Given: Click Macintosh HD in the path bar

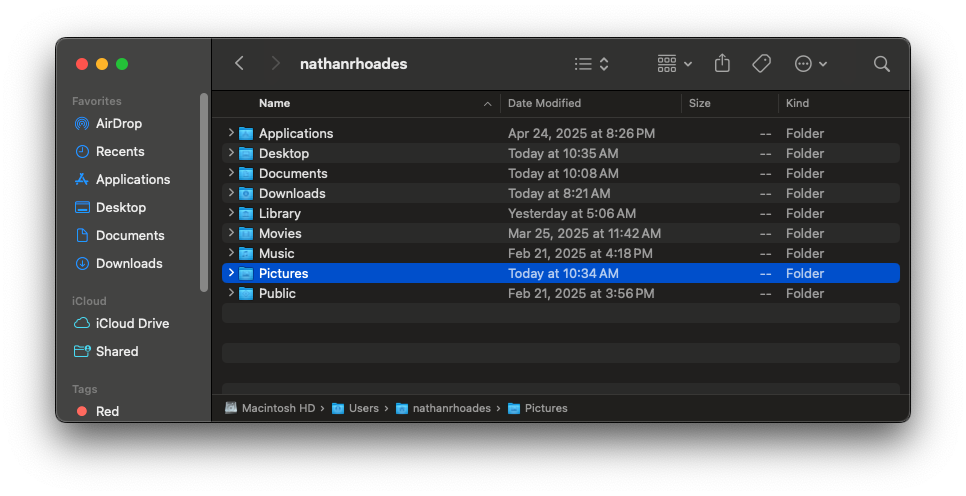Looking at the screenshot, I should point(277,408).
